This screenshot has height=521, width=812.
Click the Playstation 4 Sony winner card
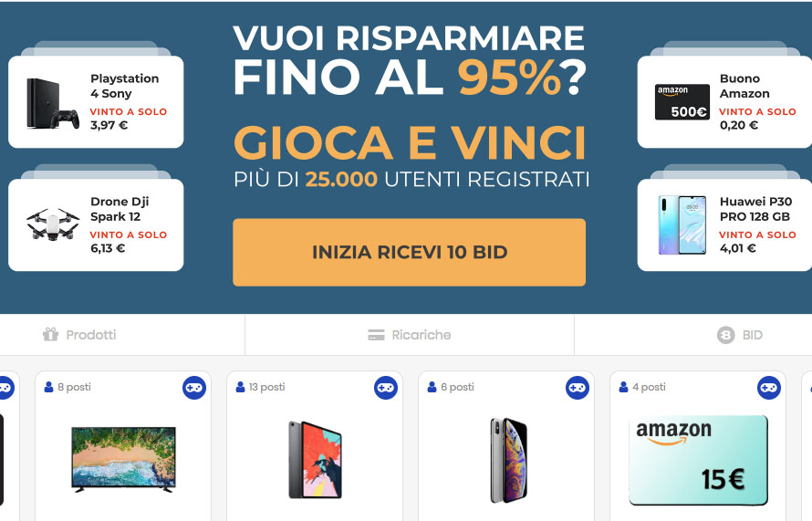click(x=96, y=101)
